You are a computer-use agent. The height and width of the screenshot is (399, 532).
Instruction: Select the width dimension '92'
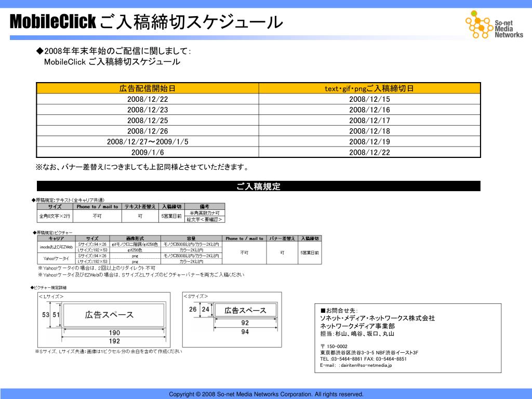tap(245, 323)
